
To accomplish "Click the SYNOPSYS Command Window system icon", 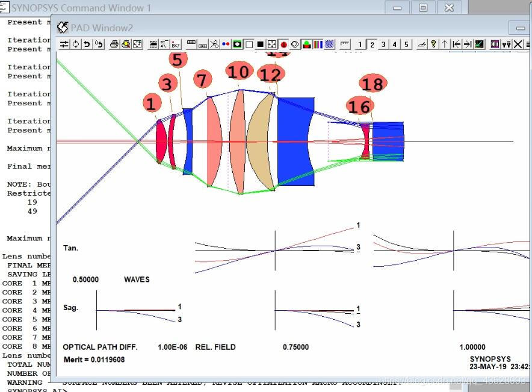I will click(x=4, y=7).
